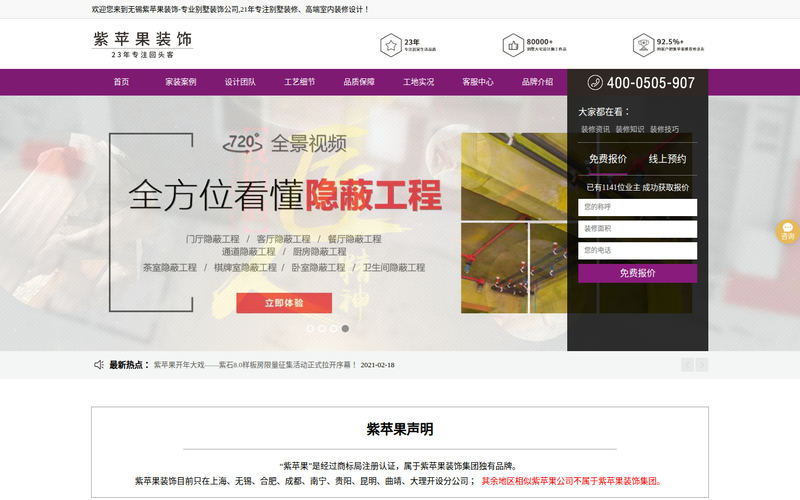800x500 pixels.
Task: Click the 400-0505-907 phone number
Action: click(651, 83)
